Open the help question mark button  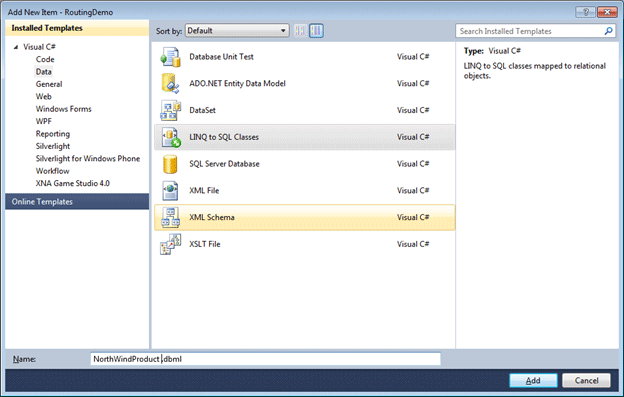click(x=585, y=12)
